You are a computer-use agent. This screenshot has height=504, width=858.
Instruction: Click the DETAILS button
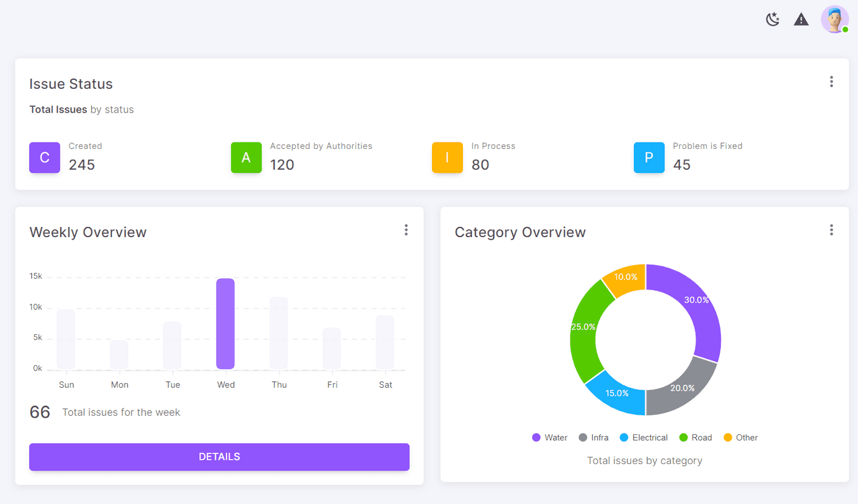tap(219, 457)
